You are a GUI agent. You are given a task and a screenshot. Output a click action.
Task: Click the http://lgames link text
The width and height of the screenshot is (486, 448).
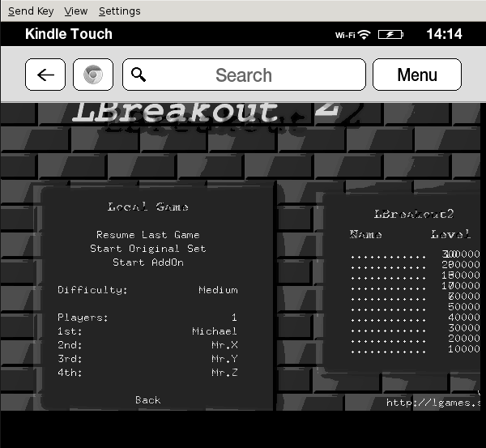tap(433, 403)
